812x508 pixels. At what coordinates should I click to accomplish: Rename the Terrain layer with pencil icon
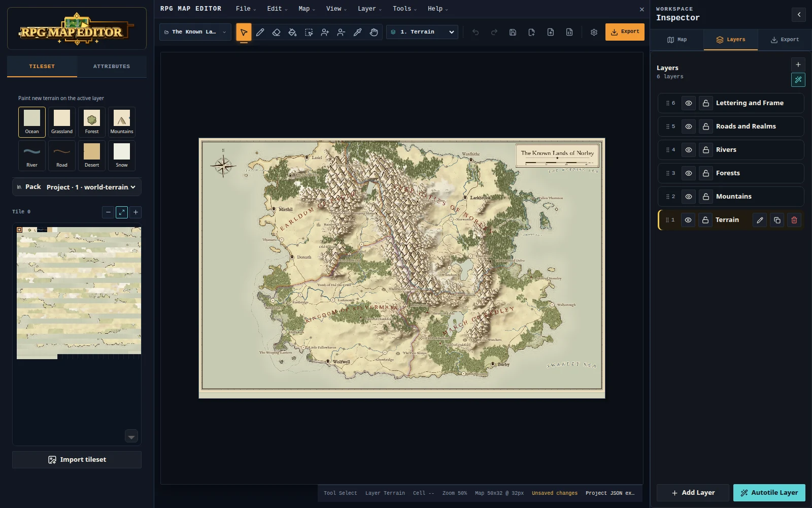760,220
